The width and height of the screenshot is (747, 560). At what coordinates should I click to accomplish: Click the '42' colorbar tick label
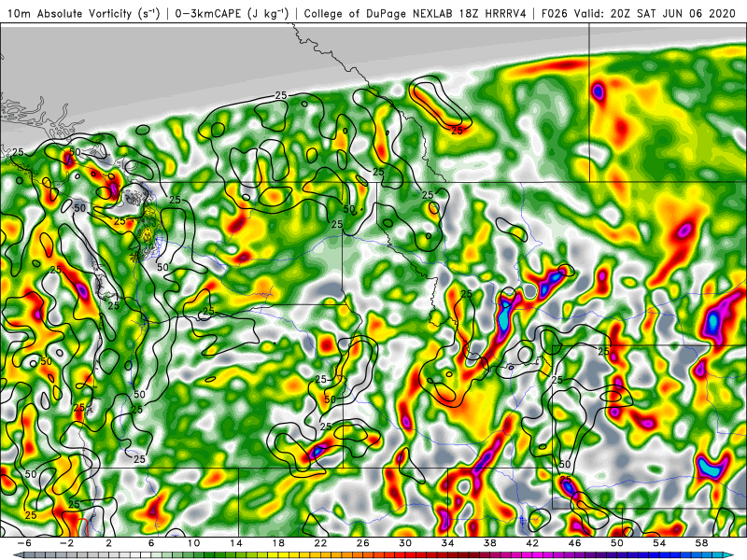pos(532,543)
